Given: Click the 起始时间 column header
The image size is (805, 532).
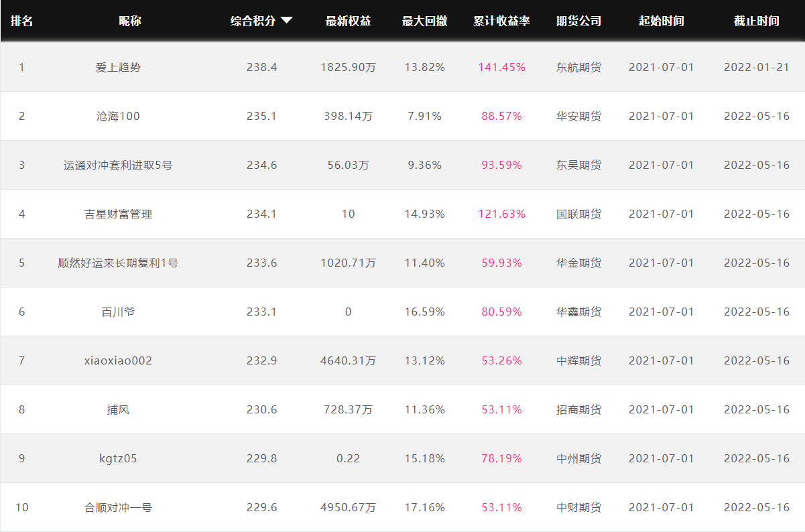Looking at the screenshot, I should (x=662, y=21).
